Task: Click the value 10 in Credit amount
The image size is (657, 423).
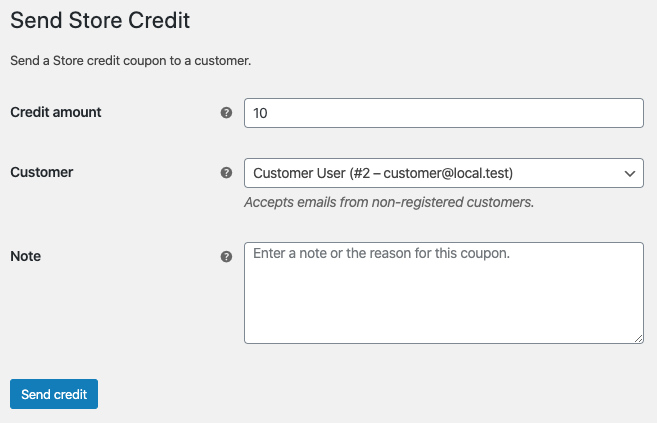Action: point(260,113)
